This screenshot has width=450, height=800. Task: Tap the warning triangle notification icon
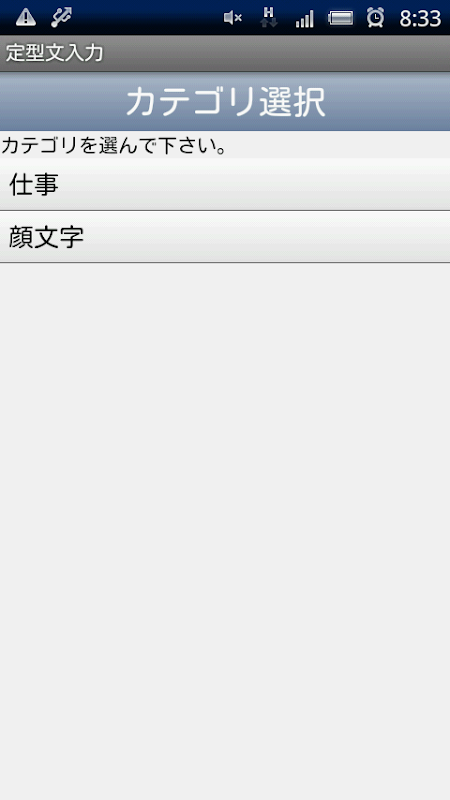26,18
